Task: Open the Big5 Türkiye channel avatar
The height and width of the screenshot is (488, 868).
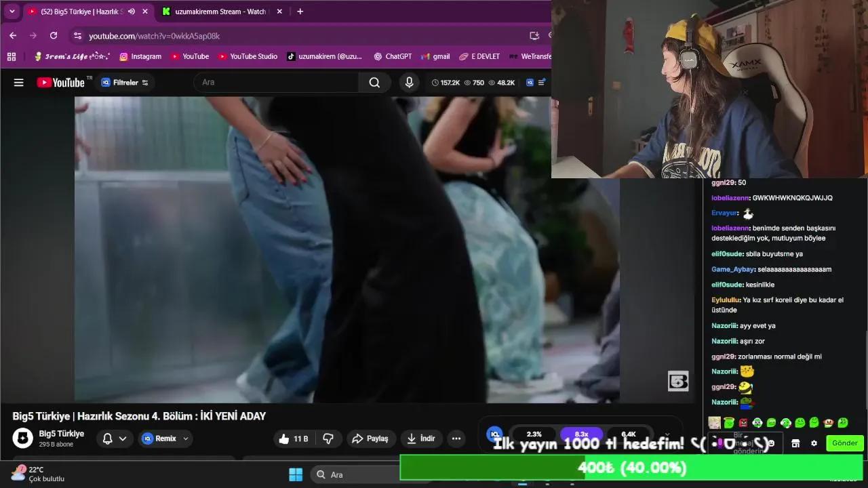Action: point(23,439)
